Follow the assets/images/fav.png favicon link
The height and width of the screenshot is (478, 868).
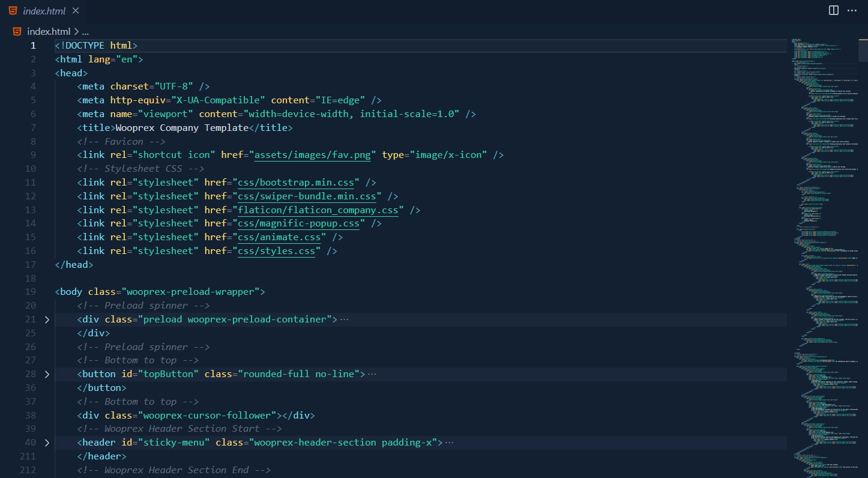pos(312,154)
